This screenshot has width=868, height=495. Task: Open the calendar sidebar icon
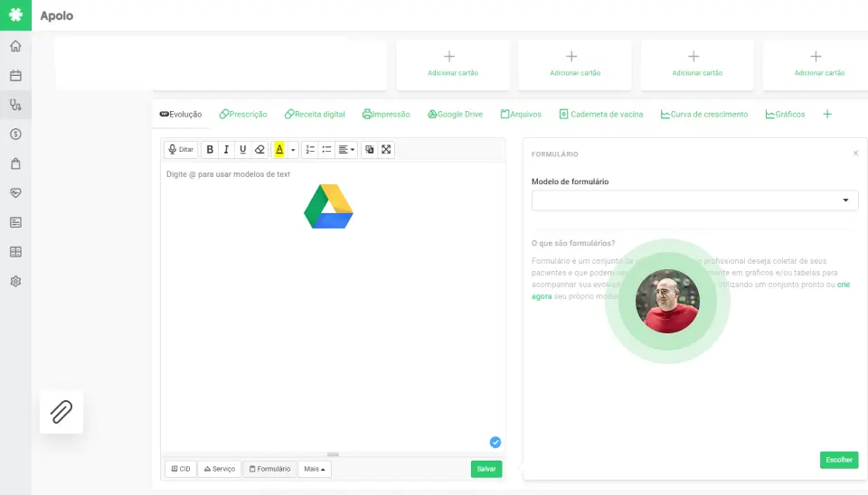(15, 75)
